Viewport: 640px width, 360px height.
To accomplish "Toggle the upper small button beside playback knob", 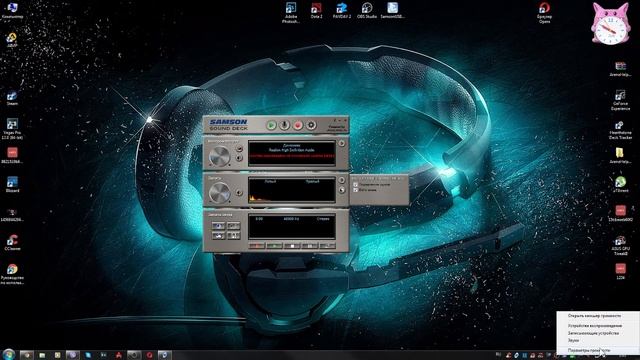I will (x=240, y=149).
